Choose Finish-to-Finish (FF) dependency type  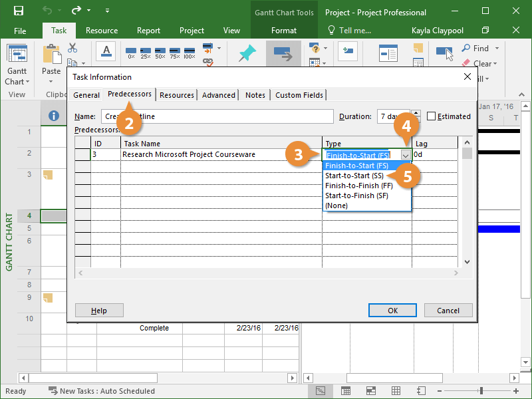click(358, 186)
